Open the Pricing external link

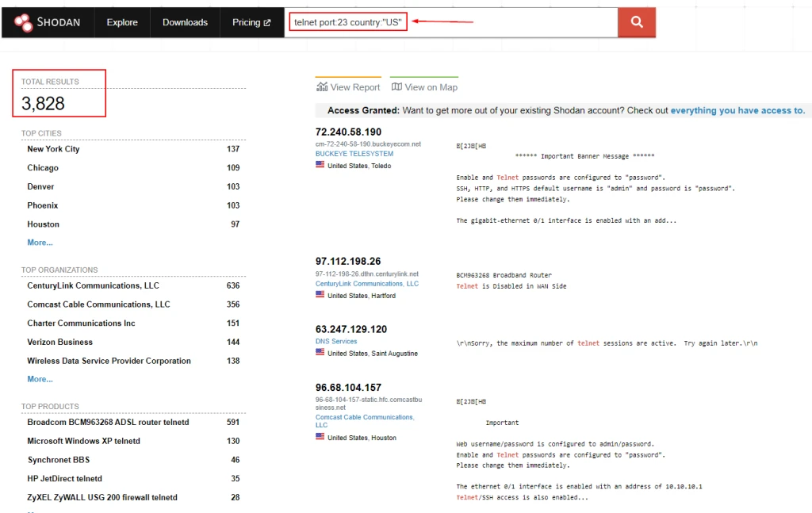(251, 22)
